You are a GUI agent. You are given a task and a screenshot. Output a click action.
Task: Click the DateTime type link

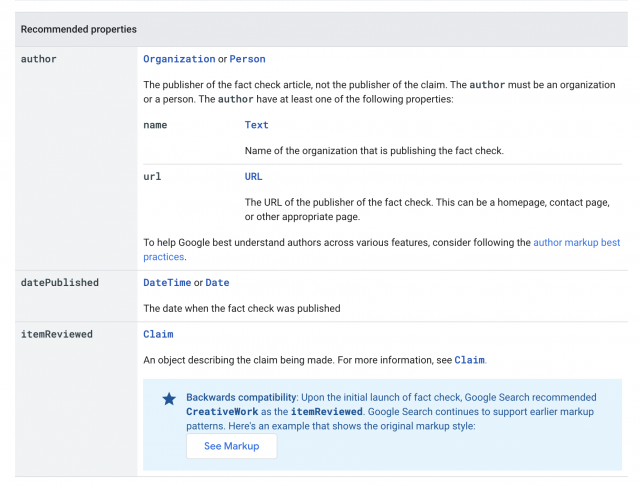pos(167,283)
